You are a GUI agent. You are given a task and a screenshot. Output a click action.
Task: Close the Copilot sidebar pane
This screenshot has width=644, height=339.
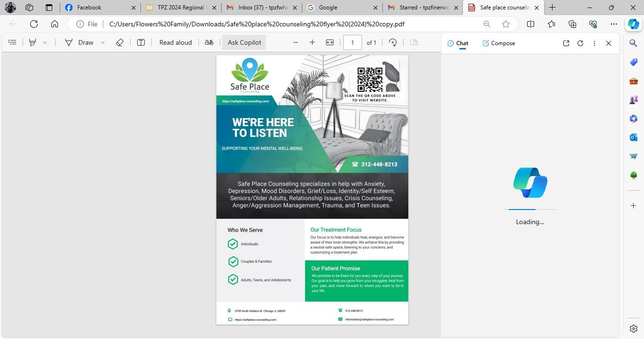(609, 43)
